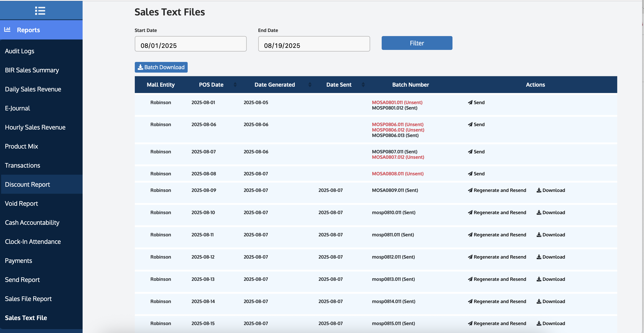Viewport: 644px width, 333px height.
Task: Sort table by Date Sent arrows
Action: tap(363, 85)
